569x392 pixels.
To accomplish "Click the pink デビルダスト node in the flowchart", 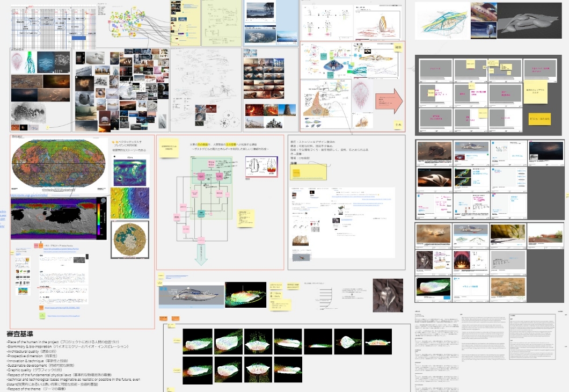I will [211, 164].
